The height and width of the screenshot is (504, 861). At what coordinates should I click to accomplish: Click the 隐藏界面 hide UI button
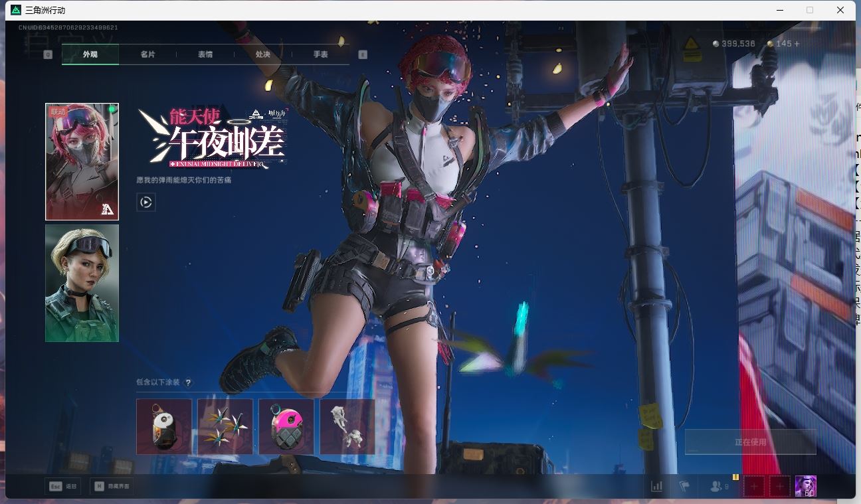pos(112,486)
